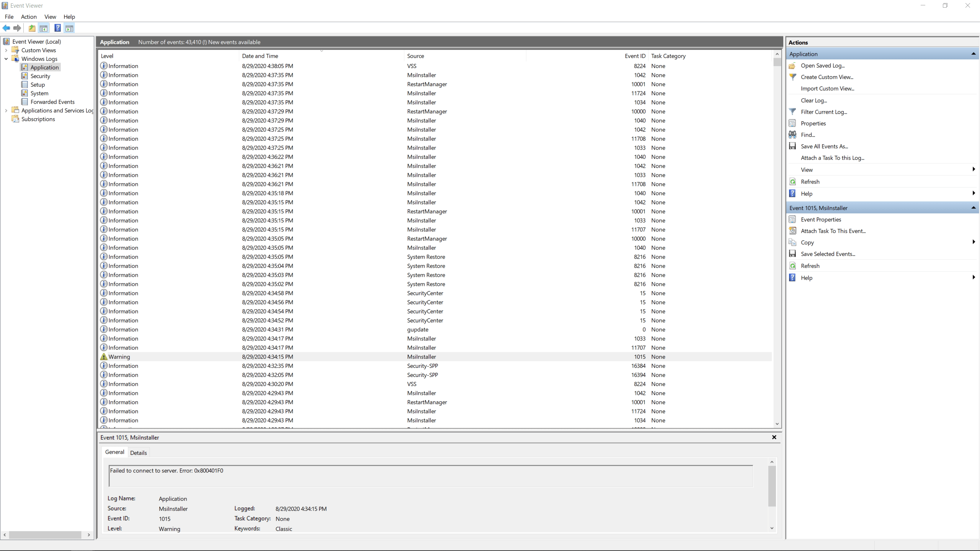This screenshot has width=980, height=551.
Task: Toggle the show/hide action pane toolbar icon
Action: pyautogui.click(x=69, y=28)
